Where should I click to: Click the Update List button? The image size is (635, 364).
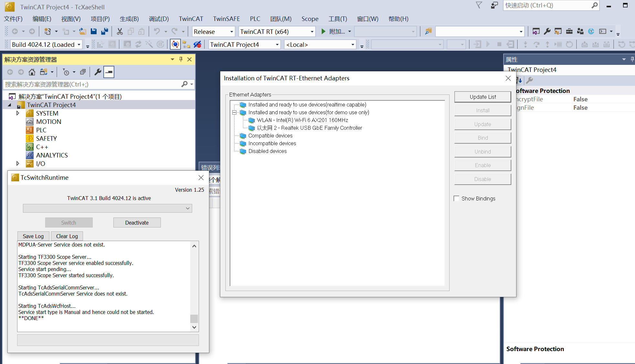[x=483, y=97]
